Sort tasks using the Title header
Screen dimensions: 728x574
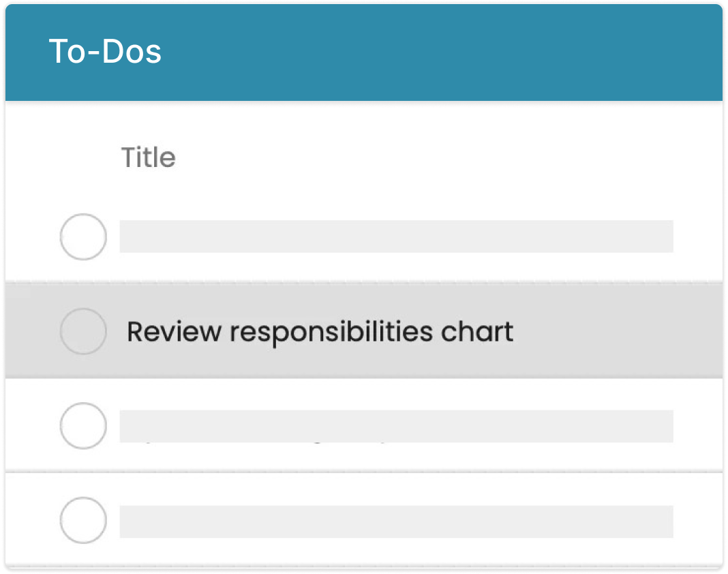pos(149,158)
